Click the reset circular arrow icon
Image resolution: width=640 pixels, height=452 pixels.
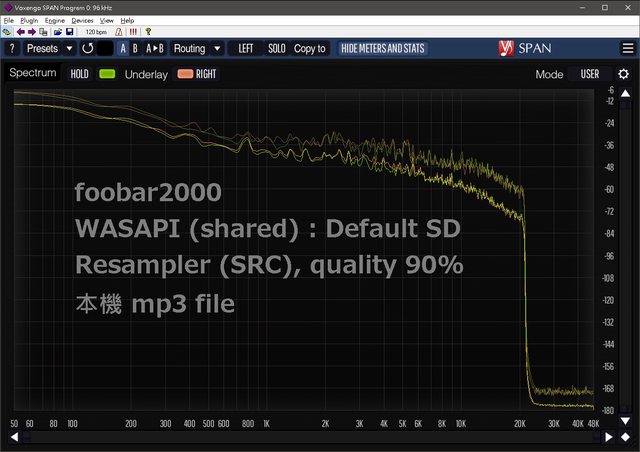(88, 48)
